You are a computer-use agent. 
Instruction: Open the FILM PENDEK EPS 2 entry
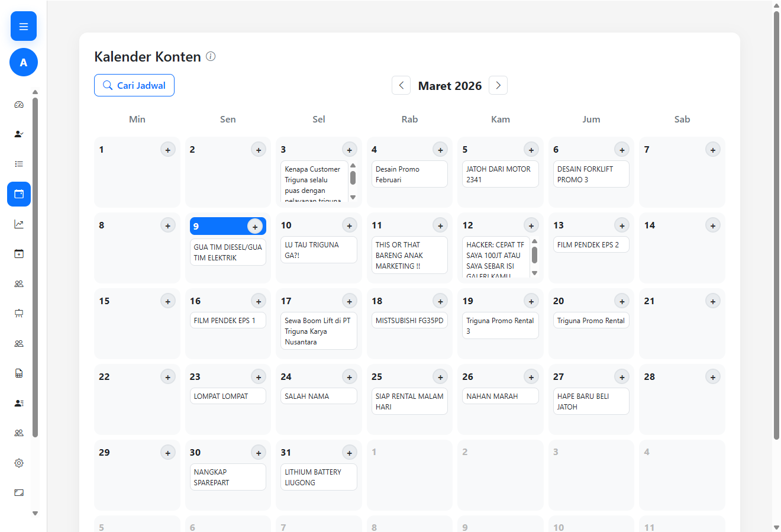(590, 245)
